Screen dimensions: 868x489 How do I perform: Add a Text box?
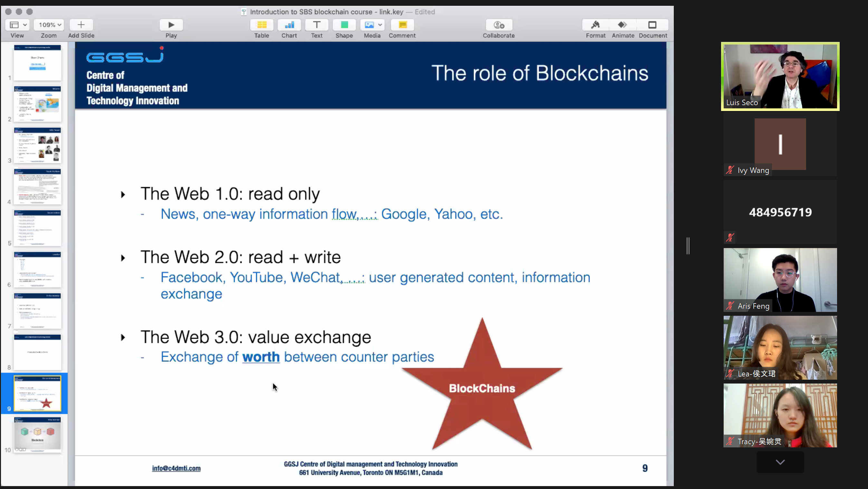point(316,25)
